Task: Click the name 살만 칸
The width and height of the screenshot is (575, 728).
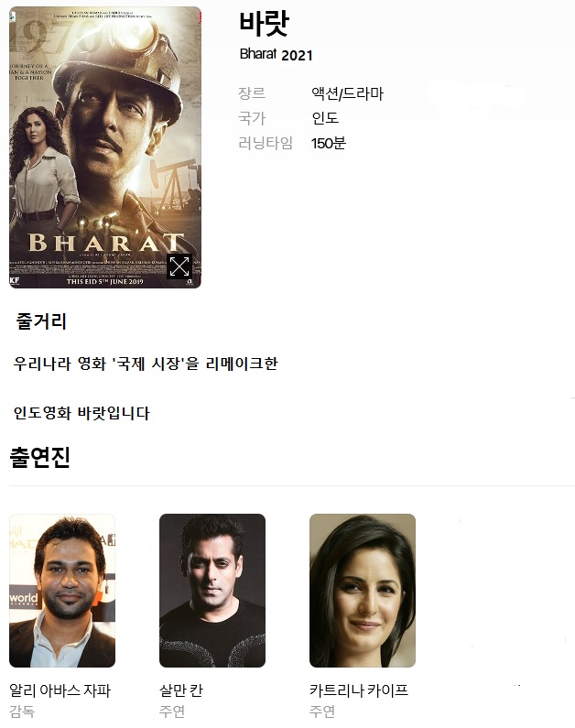Action: tap(181, 690)
